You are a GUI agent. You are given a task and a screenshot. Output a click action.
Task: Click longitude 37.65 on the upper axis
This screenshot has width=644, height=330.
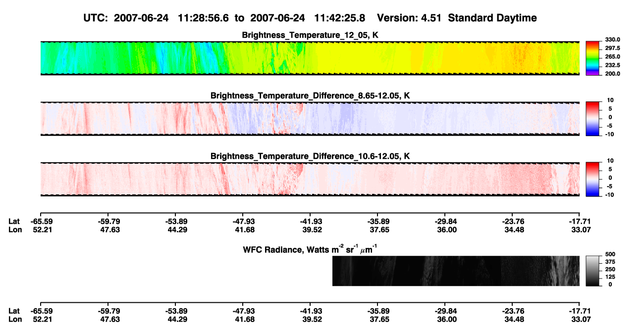coord(379,230)
